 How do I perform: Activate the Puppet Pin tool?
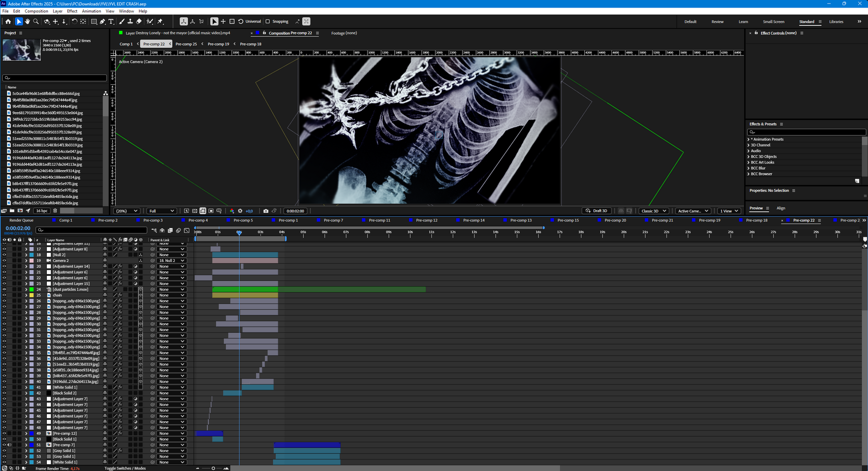(160, 21)
